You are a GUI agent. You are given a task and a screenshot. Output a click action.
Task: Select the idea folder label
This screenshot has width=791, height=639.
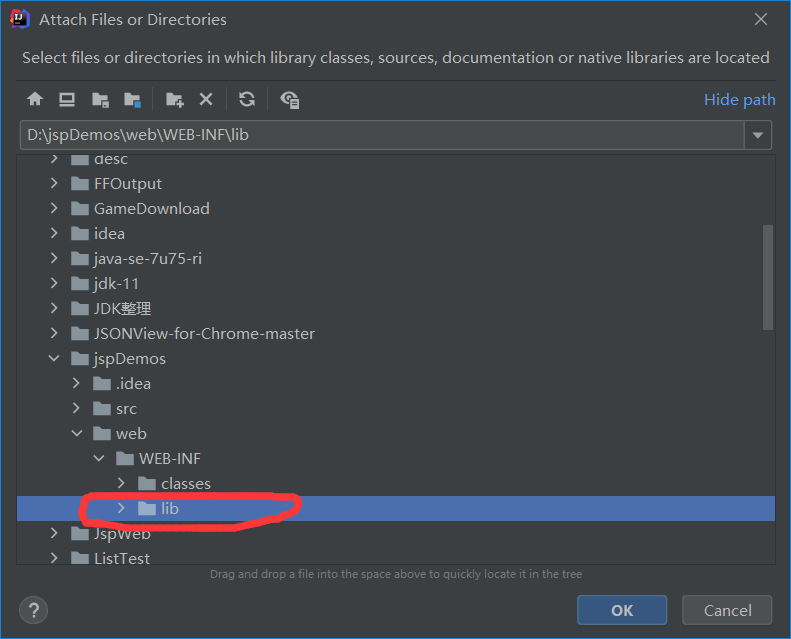pos(109,234)
